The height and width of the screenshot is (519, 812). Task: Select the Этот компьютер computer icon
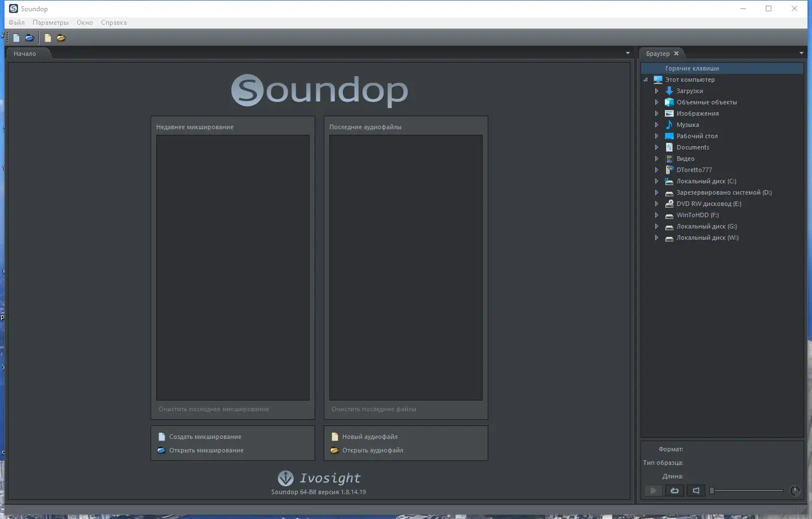click(x=658, y=80)
